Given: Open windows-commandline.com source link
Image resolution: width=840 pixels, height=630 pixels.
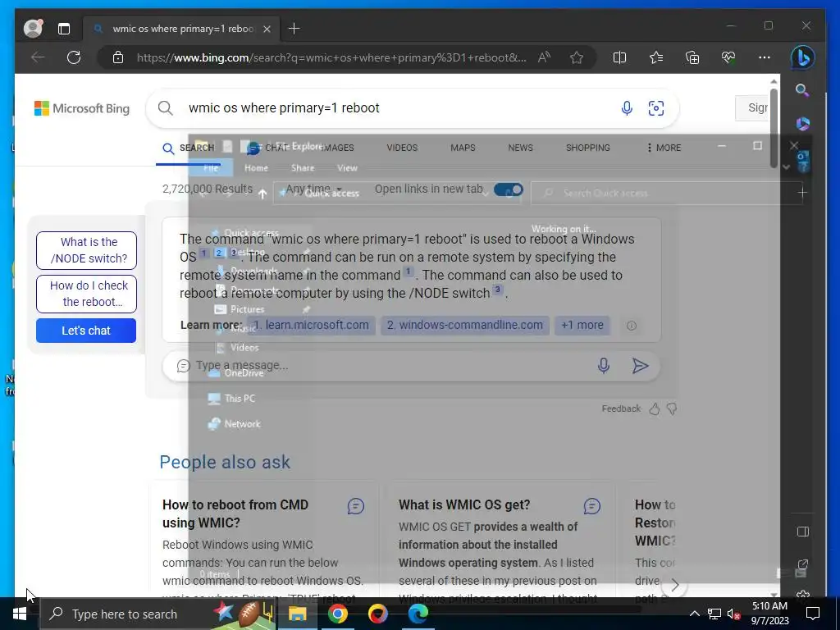Looking at the screenshot, I should pyautogui.click(x=465, y=325).
